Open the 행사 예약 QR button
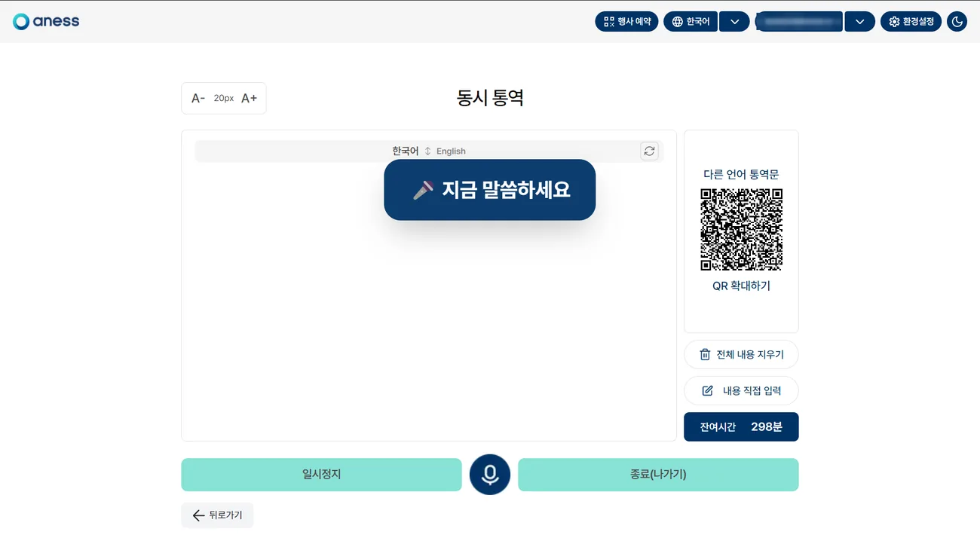Viewport: 980px width, 547px height. click(x=626, y=22)
